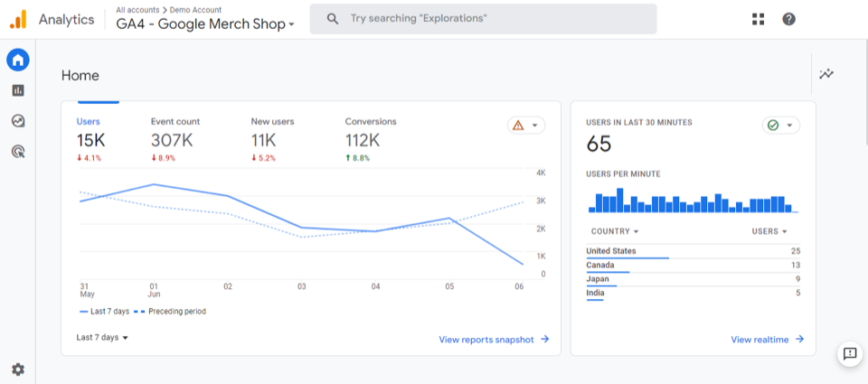
Task: Expand the realtime green check dropdown
Action: click(781, 126)
